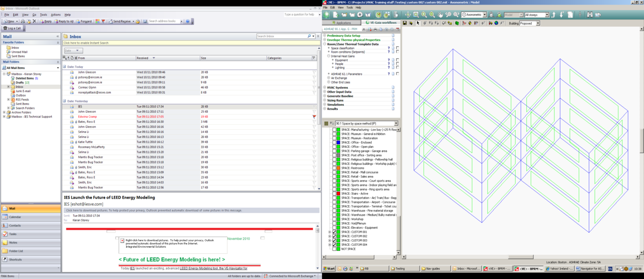Image resolution: width=644 pixels, height=279 pixels.
Task: Open the Actions menu in Outlook
Action: pyautogui.click(x=55, y=15)
